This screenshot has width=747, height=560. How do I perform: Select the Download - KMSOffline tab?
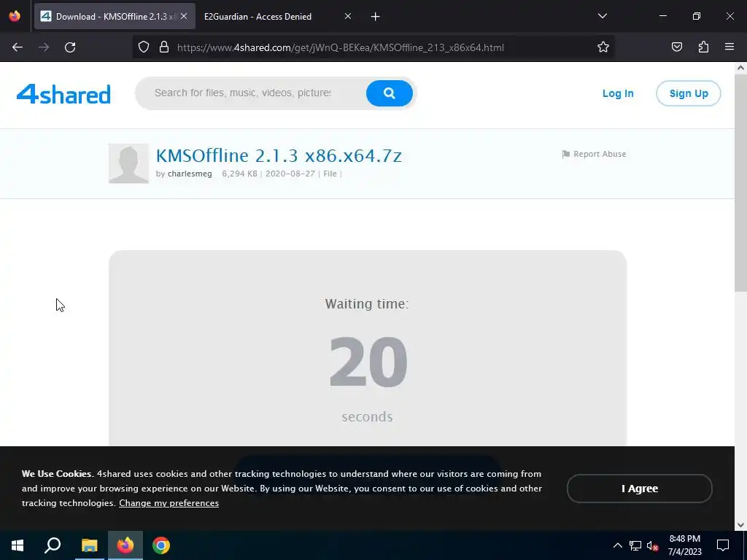(x=115, y=16)
